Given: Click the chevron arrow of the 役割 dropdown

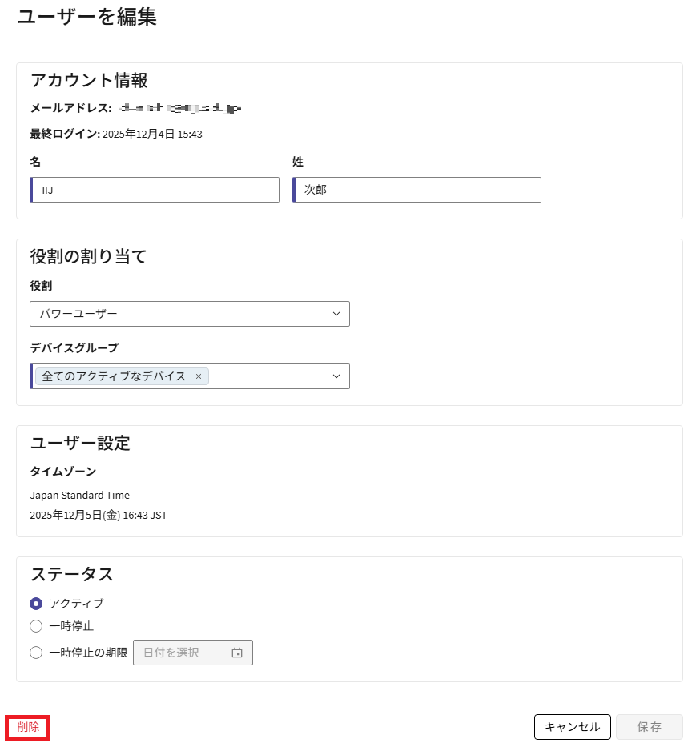Looking at the screenshot, I should tap(336, 314).
